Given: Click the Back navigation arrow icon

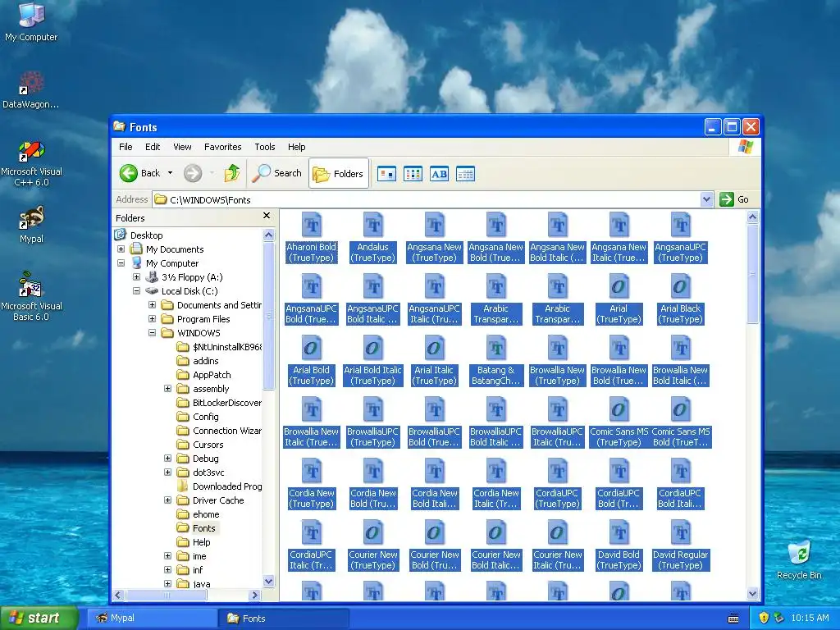Looking at the screenshot, I should [x=129, y=173].
